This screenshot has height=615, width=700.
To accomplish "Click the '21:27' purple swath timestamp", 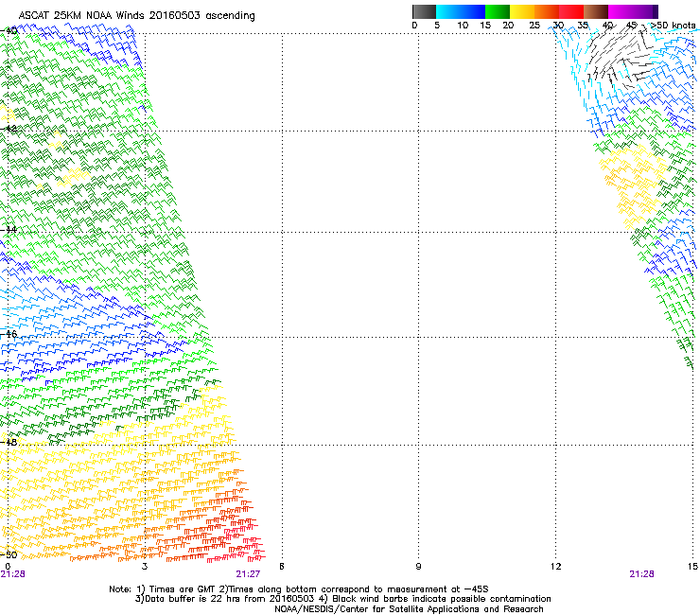I will pyautogui.click(x=248, y=574).
